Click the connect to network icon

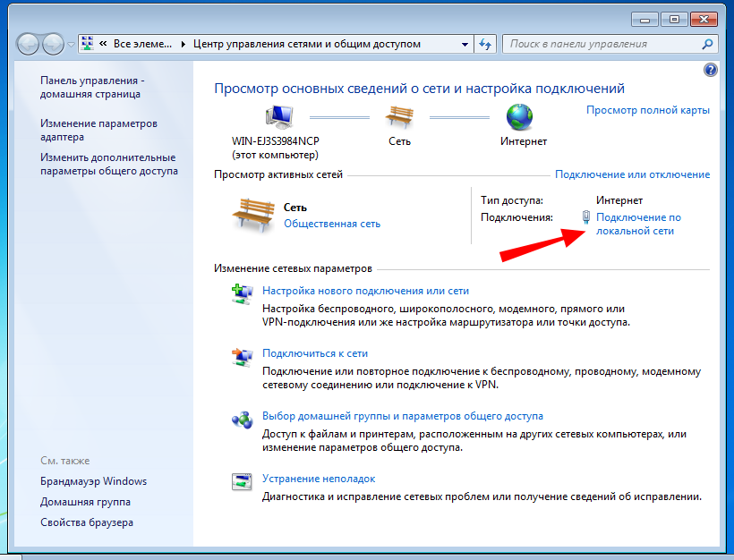[x=242, y=356]
